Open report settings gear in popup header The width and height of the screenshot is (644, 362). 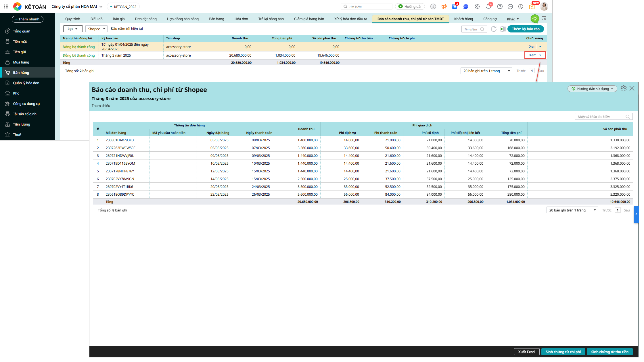pos(623,88)
